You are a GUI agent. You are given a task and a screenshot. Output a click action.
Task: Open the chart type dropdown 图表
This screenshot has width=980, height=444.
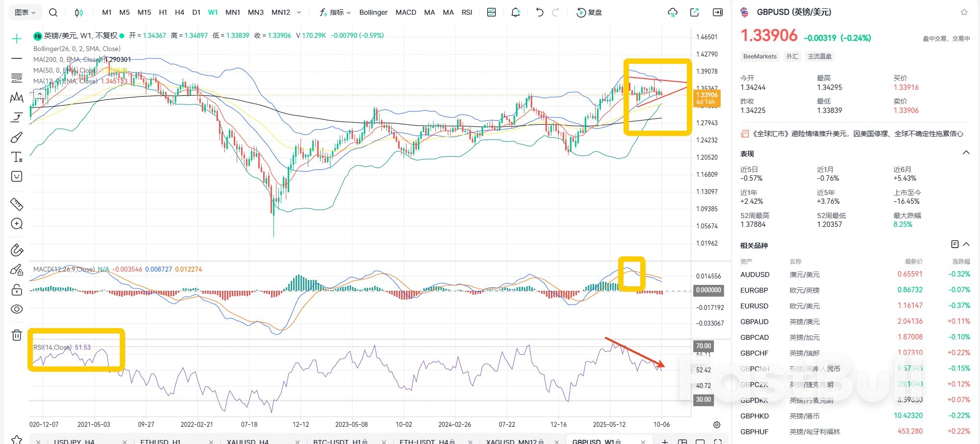[24, 12]
